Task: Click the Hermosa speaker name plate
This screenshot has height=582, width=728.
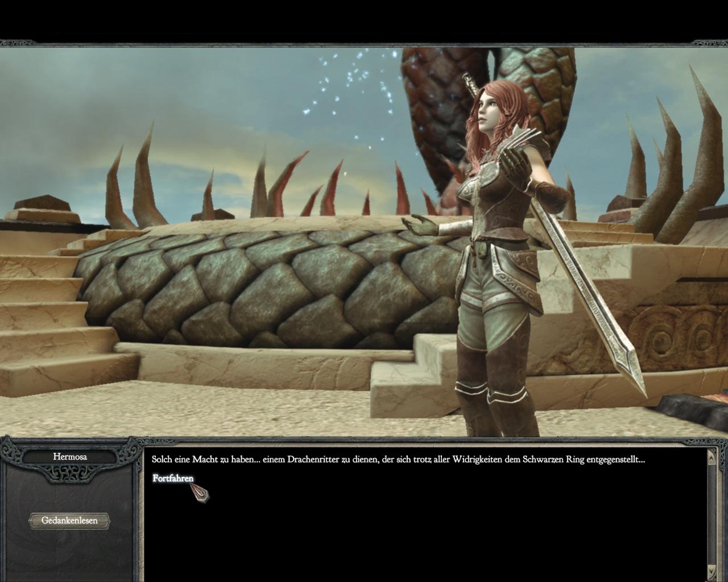Action: [70, 457]
